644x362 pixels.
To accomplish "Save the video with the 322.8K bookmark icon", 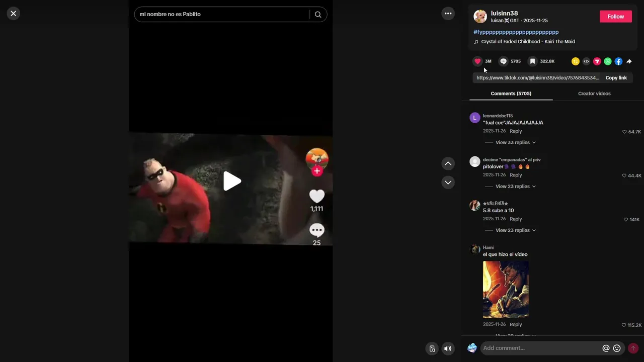I will coord(532,61).
